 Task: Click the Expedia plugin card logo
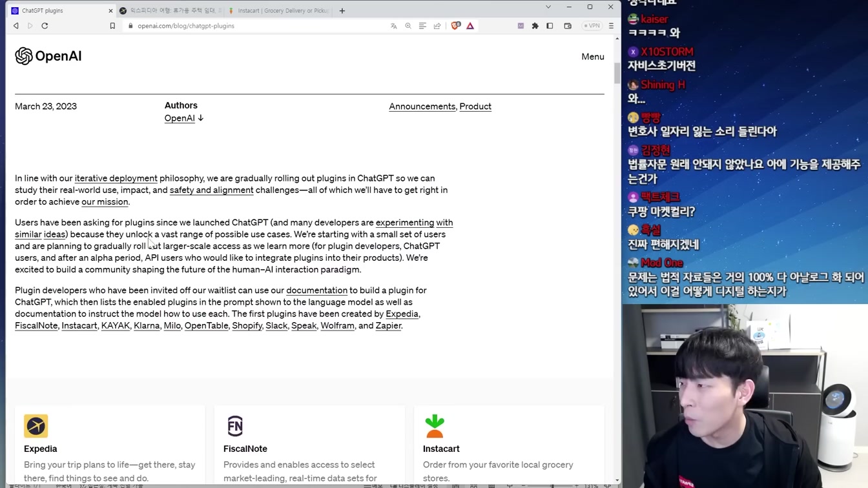pyautogui.click(x=36, y=426)
